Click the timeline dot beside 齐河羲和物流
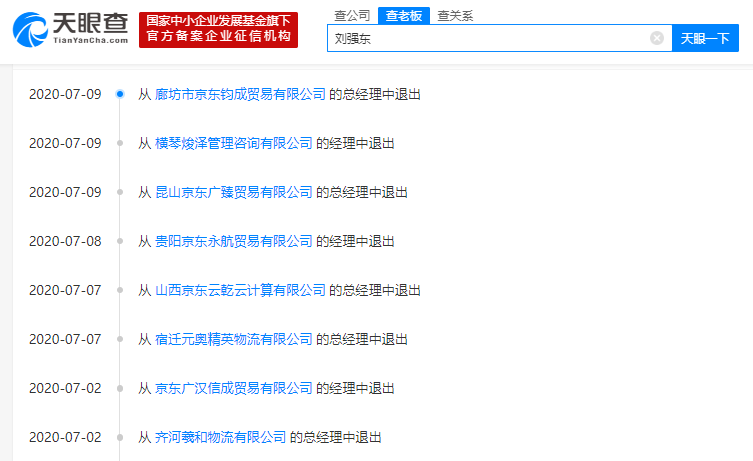The width and height of the screenshot is (753, 461). [x=120, y=437]
